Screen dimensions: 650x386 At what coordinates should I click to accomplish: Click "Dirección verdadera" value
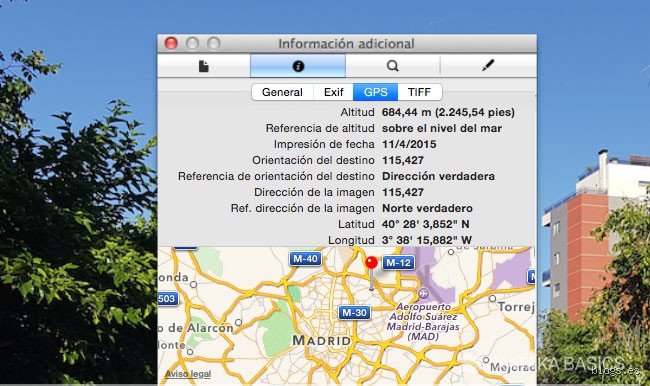pos(438,176)
